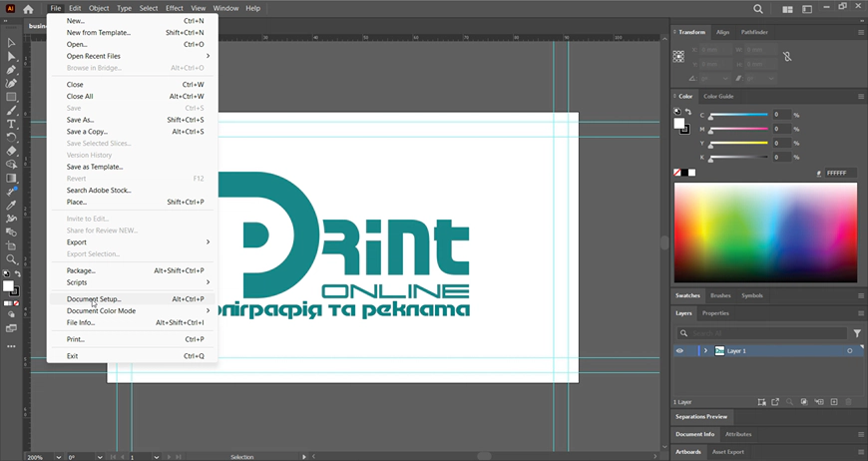Viewport: 868px width, 461px height.
Task: Click default fill and stroke icon in toolbar
Action: 6,273
